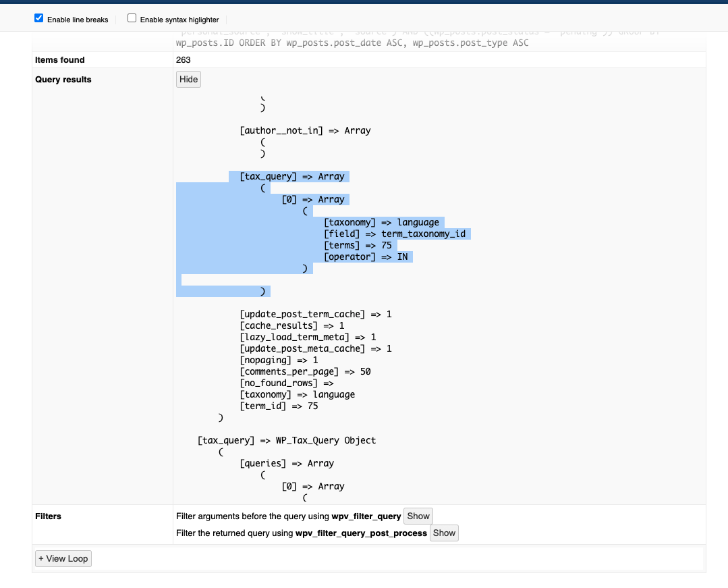Expand the View Loop section
This screenshot has height=588, width=728.
[63, 559]
